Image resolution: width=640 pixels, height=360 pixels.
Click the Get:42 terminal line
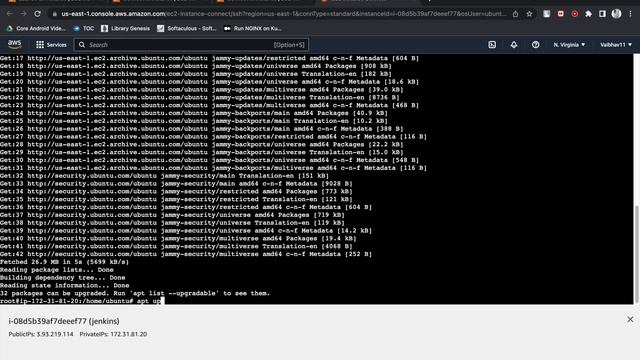(x=186, y=254)
